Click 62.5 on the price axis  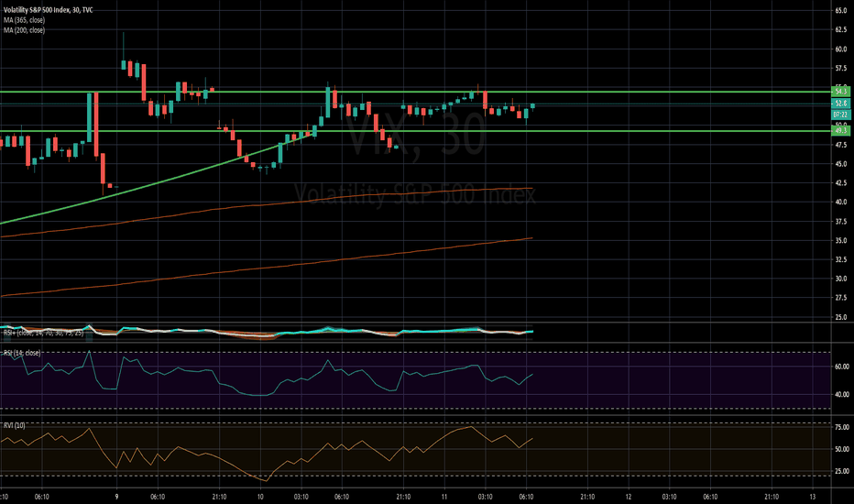point(841,30)
